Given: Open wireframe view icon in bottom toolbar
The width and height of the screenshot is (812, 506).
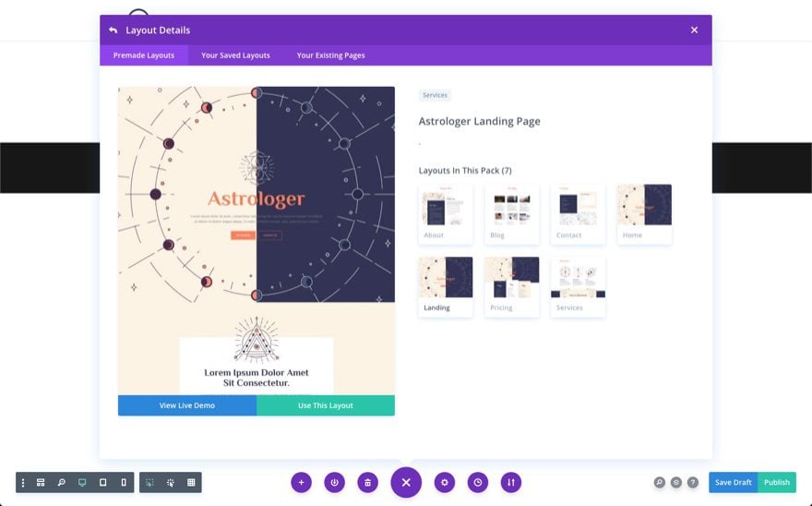Looking at the screenshot, I should (41, 482).
